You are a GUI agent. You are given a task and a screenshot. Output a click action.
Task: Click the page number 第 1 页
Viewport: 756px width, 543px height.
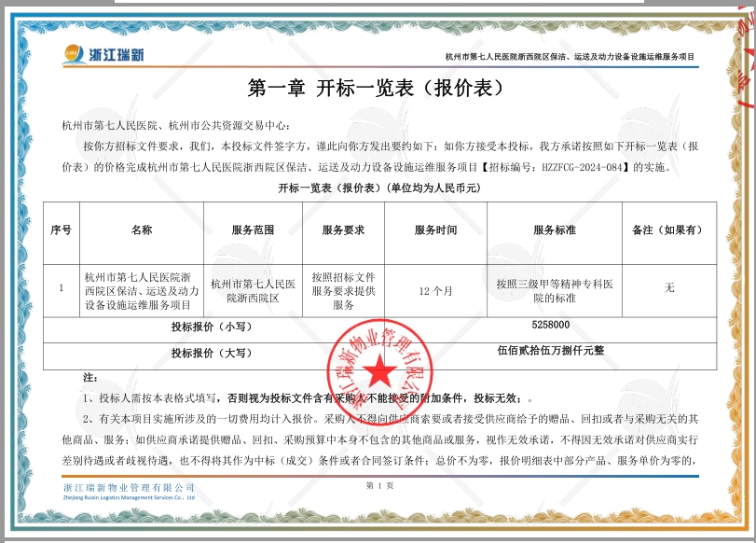pyautogui.click(x=380, y=485)
